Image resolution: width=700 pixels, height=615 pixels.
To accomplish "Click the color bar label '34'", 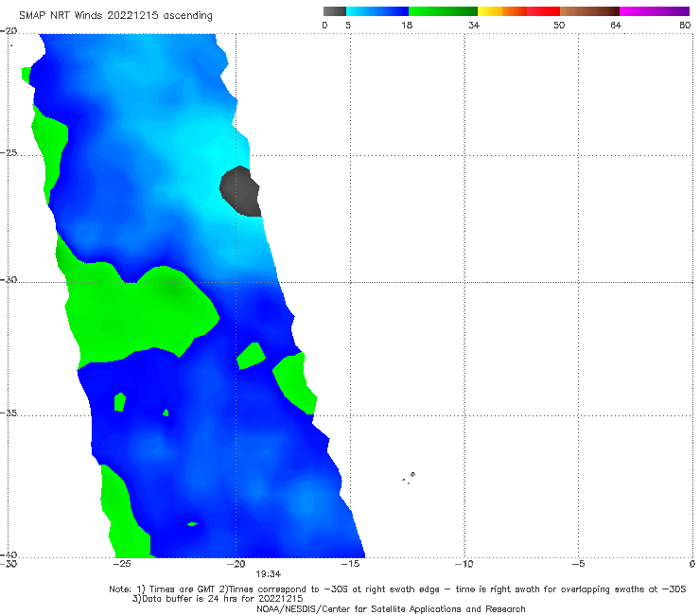I will pyautogui.click(x=474, y=26).
